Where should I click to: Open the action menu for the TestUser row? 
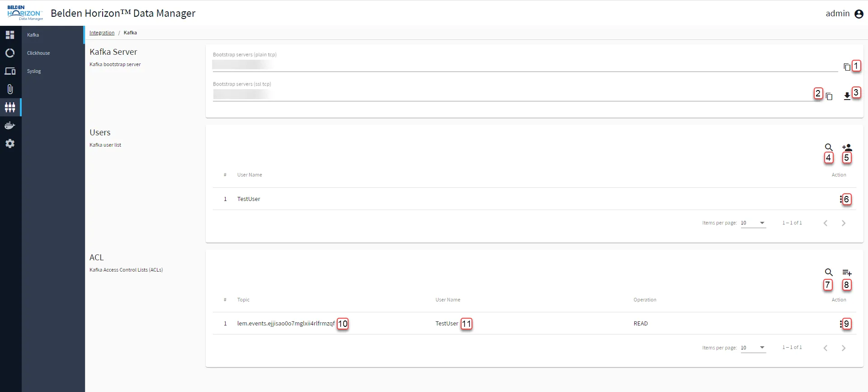[x=841, y=199]
